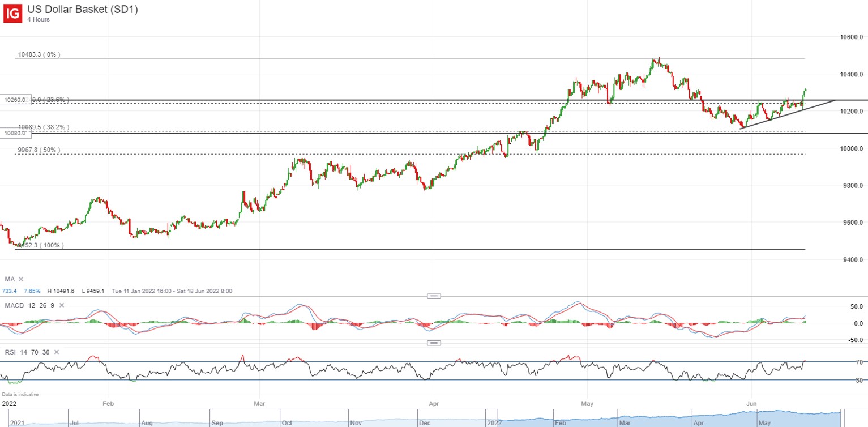This screenshot has height=427, width=868.
Task: Click the '70' RSI axis label at right
Action: pos(859,362)
